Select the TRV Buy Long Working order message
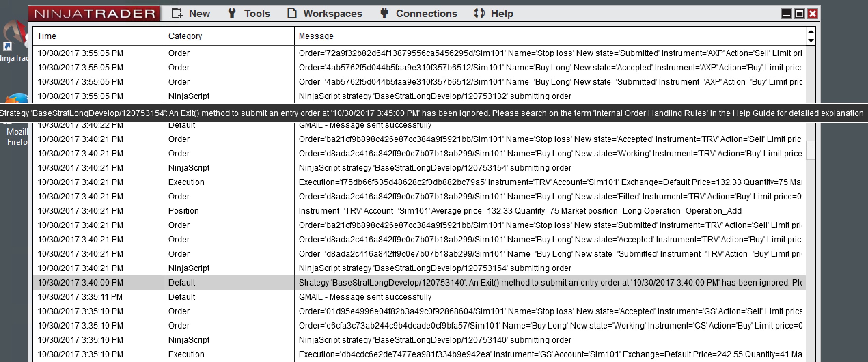 (x=550, y=154)
